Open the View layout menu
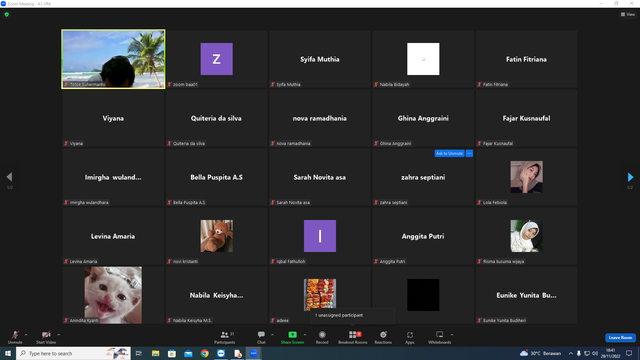The image size is (640, 360). coord(628,14)
